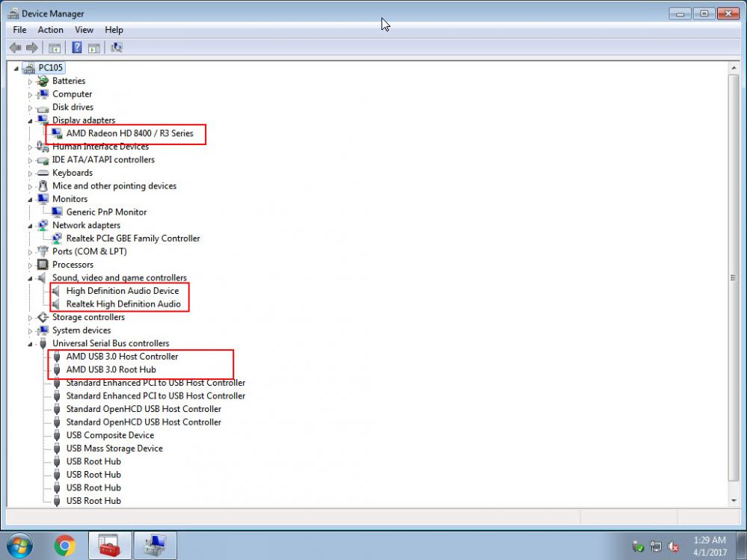Select AMD USB 3.0 Root Hub
The image size is (747, 560).
pos(111,369)
